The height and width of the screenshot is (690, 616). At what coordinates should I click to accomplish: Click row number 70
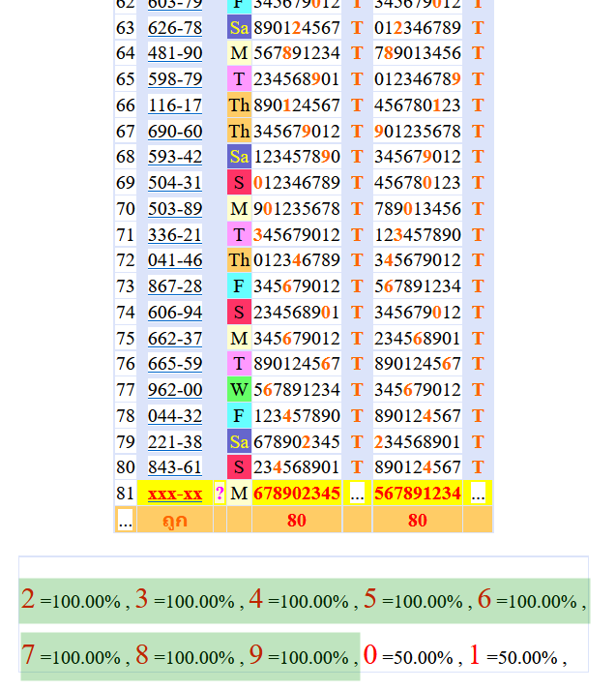point(126,209)
